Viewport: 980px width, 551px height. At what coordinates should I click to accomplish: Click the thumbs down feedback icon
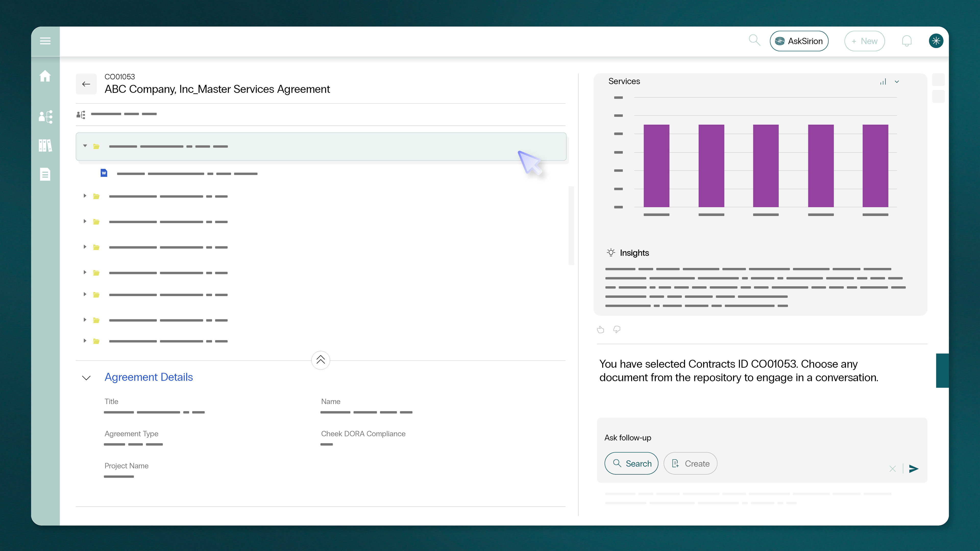click(617, 330)
